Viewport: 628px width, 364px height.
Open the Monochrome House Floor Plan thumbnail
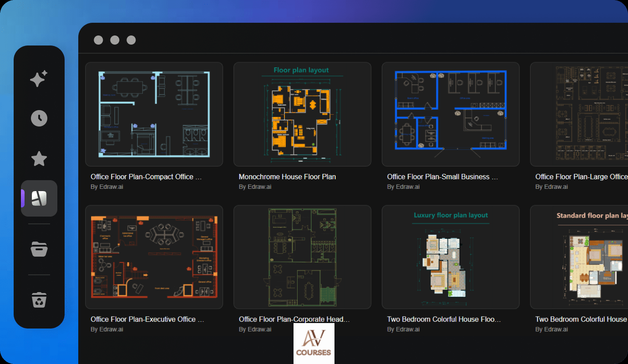pyautogui.click(x=302, y=114)
